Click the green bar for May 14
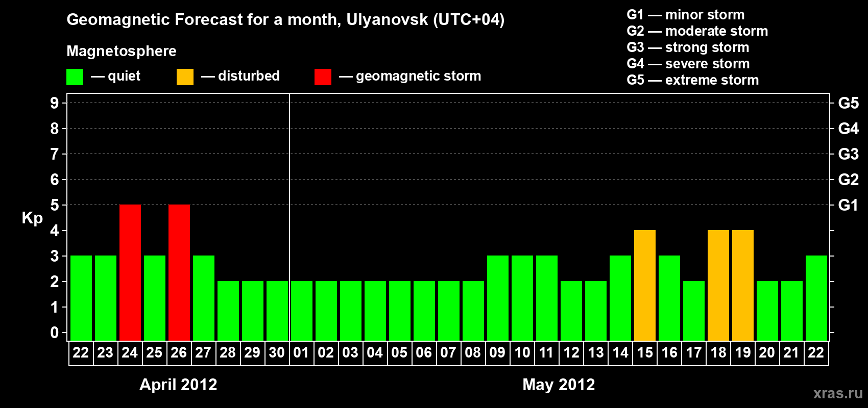Viewport: 868px width, 408px height. click(620, 298)
